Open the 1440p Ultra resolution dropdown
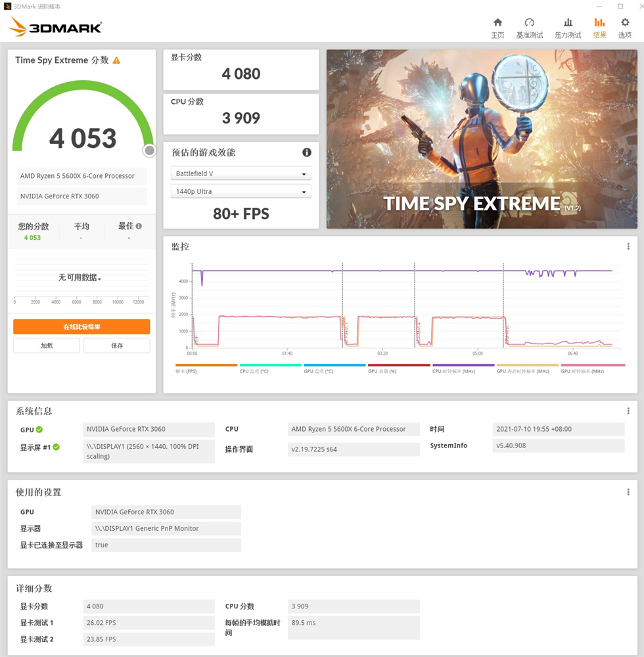The width and height of the screenshot is (644, 657). tap(241, 191)
